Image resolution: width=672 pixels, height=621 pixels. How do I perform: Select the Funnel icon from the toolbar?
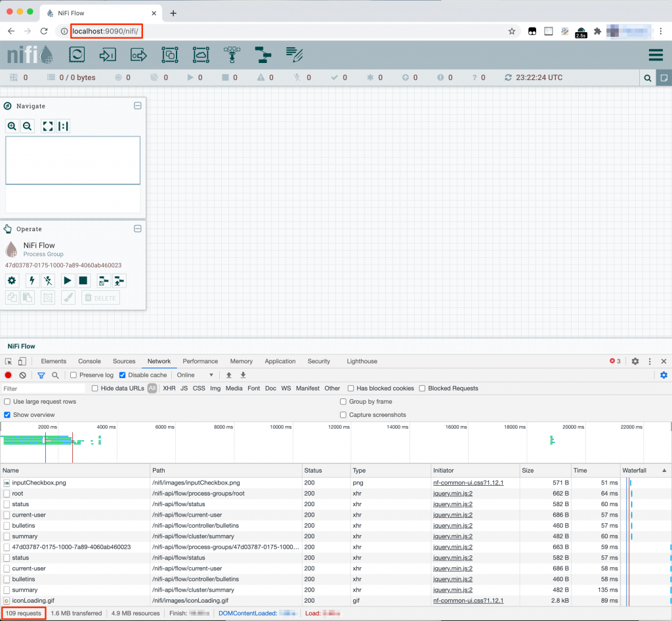[232, 55]
